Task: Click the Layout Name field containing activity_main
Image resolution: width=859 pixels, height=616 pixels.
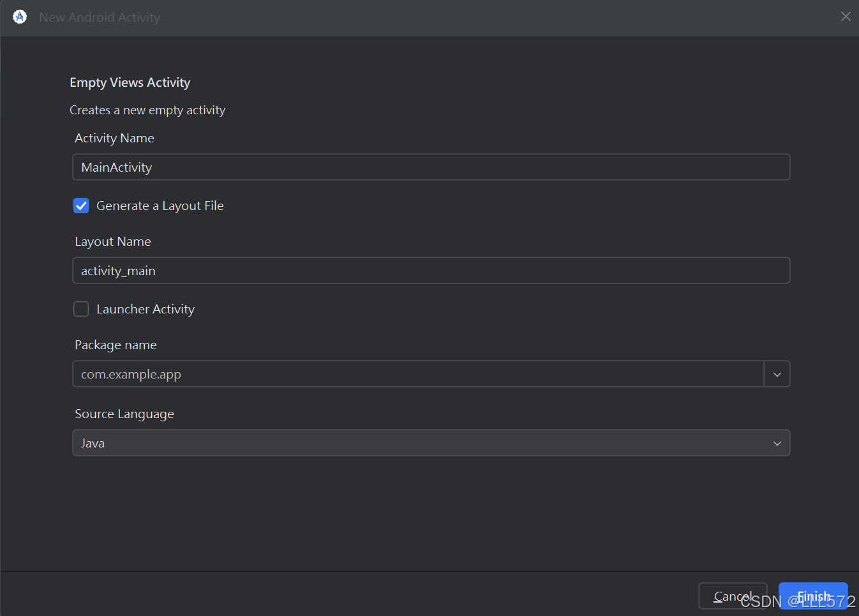Action: [431, 271]
